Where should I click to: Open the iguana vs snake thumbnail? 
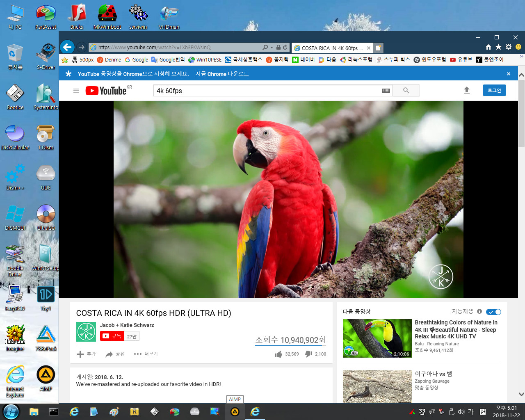coord(377,387)
